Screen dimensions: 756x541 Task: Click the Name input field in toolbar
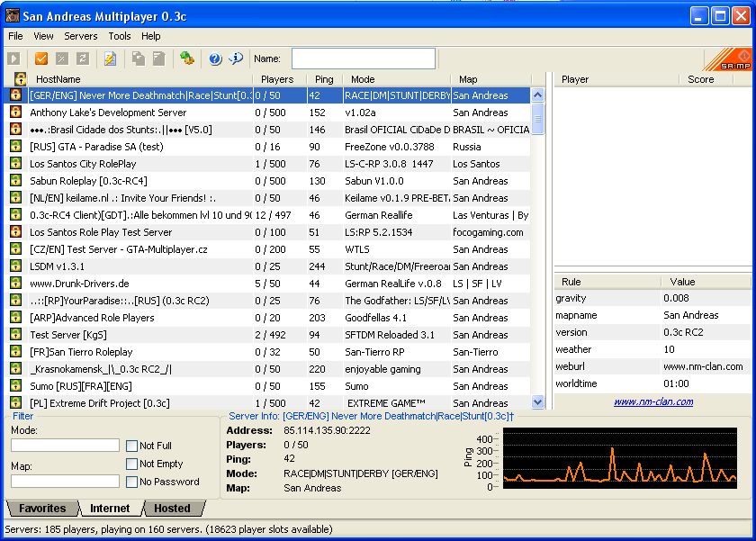tap(363, 59)
